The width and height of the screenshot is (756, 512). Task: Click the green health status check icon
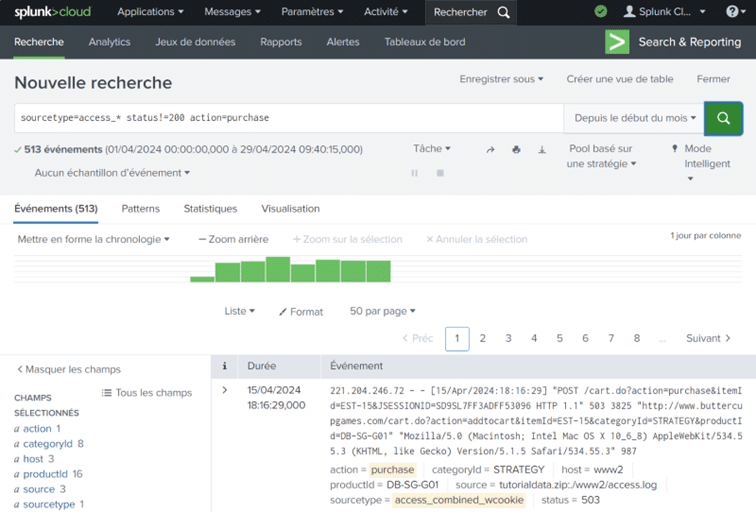(x=600, y=11)
